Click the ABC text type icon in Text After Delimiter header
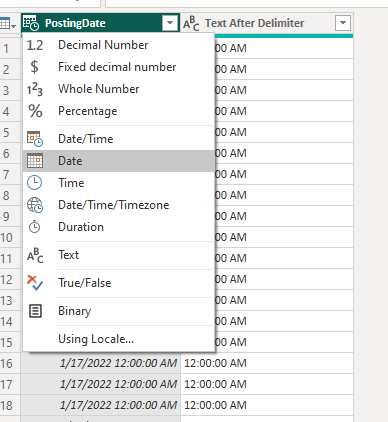The image size is (388, 422). 191,23
